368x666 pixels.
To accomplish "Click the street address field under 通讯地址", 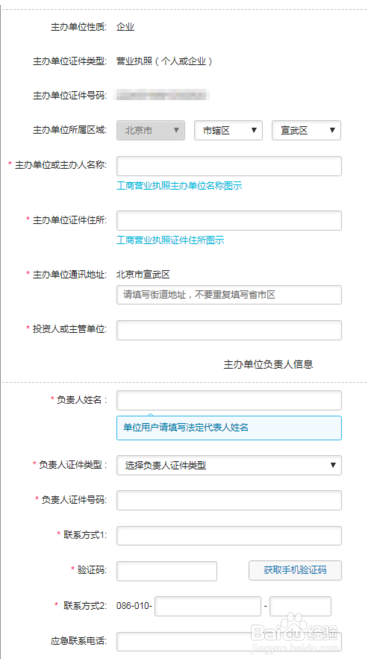I will point(229,295).
